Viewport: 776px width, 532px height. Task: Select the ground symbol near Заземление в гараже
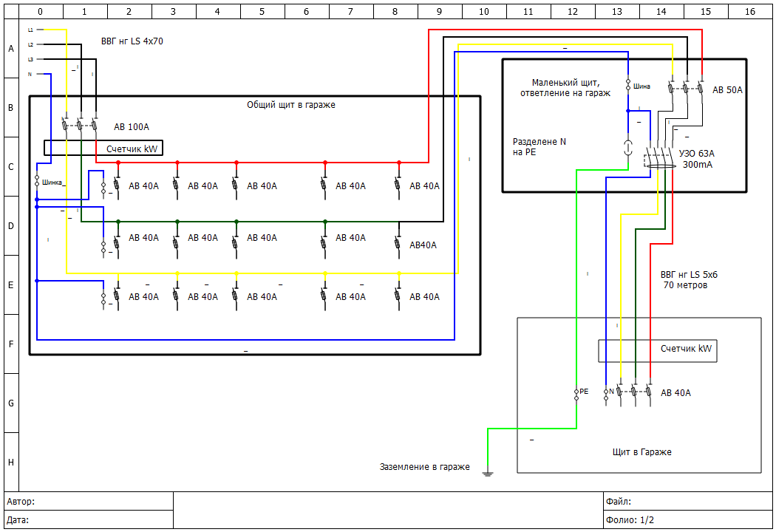[x=487, y=472]
